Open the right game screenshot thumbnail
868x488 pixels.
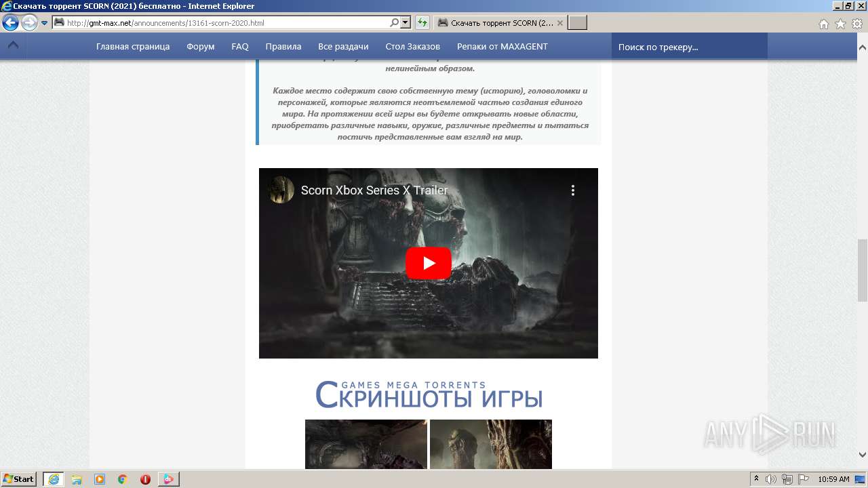[491, 444]
